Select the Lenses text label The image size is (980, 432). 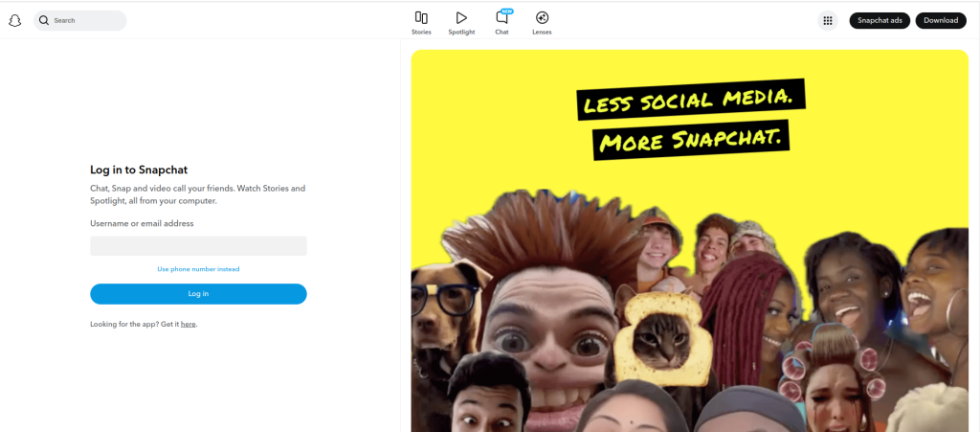pyautogui.click(x=542, y=33)
